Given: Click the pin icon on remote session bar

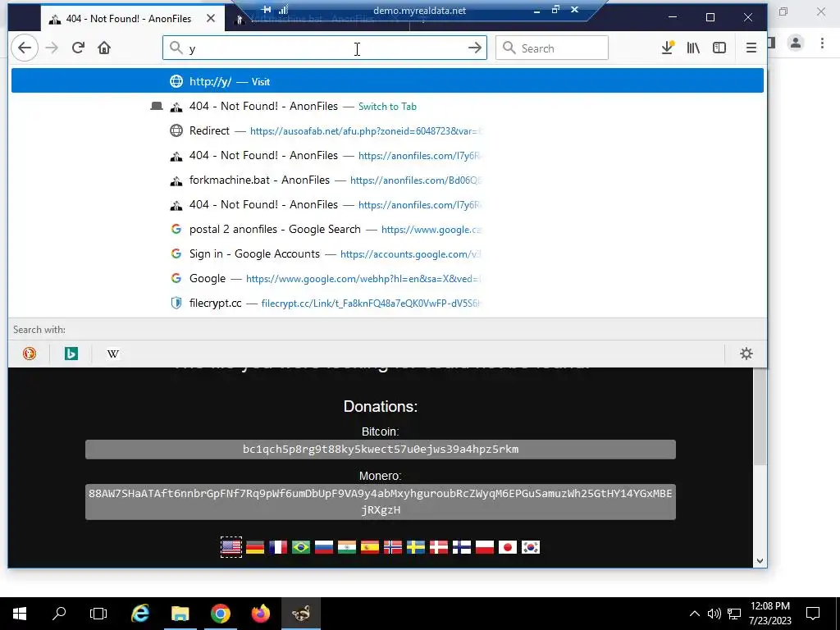Looking at the screenshot, I should point(267,10).
